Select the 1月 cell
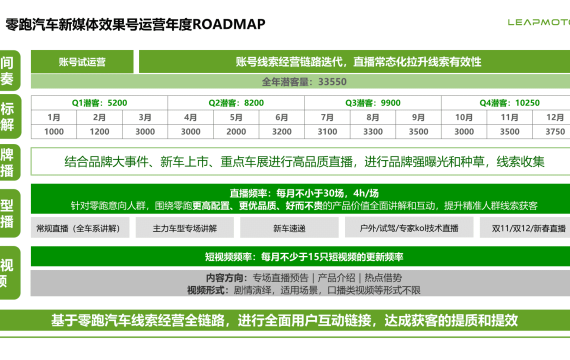570x360 pixels. coord(54,117)
